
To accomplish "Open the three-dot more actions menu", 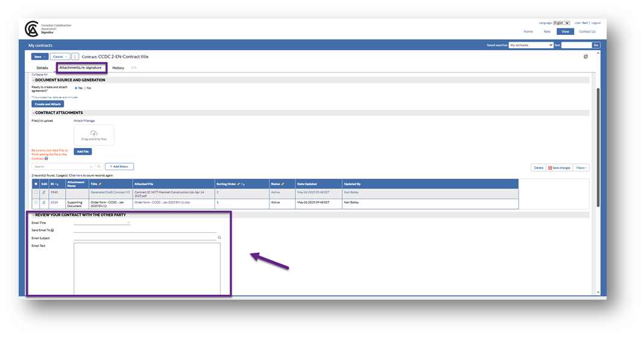I will tap(75, 57).
